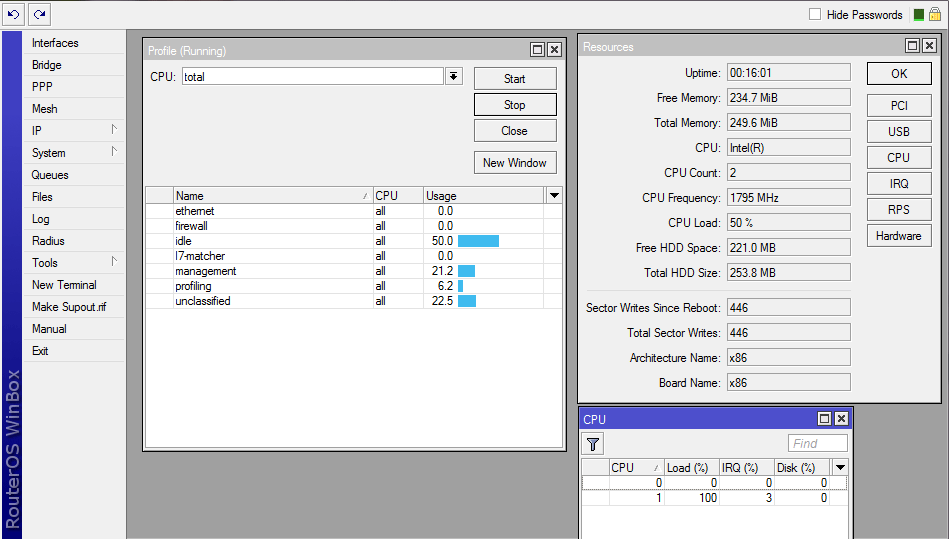The height and width of the screenshot is (539, 949).
Task: Click the management usage bar
Action: click(x=467, y=271)
